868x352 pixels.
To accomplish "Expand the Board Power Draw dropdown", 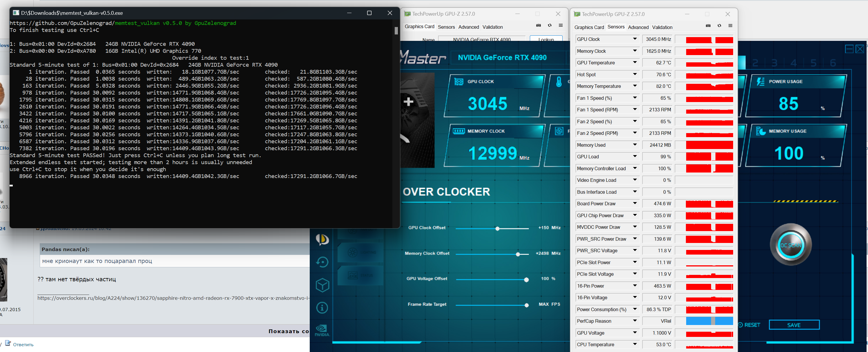I will coord(635,204).
